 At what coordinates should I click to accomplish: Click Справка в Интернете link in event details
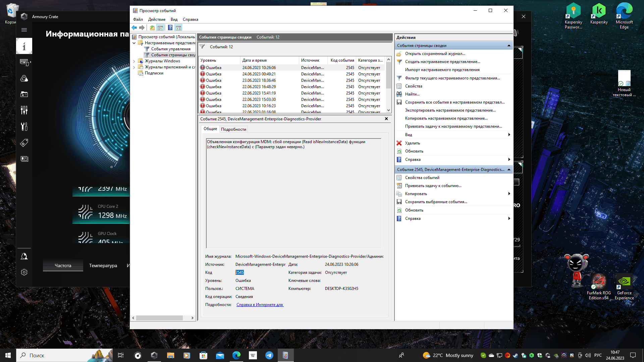[259, 305]
